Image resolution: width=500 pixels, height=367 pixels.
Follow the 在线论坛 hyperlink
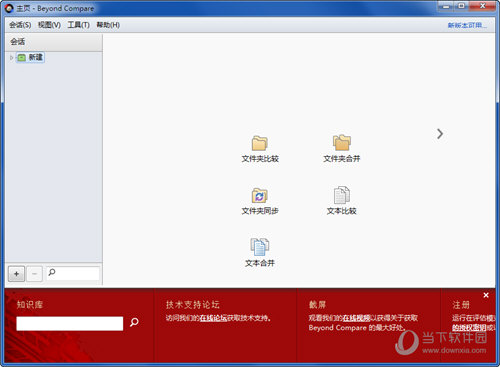(x=213, y=318)
